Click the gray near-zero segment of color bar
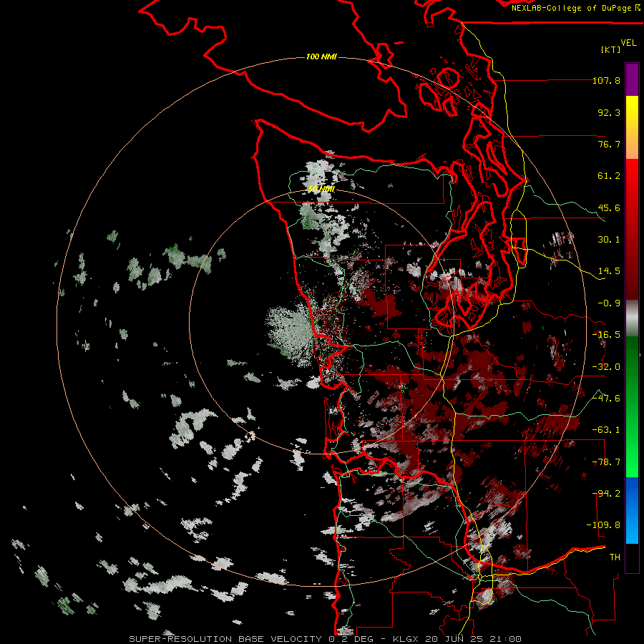Viewport: 644px width, 644px height. [632, 318]
